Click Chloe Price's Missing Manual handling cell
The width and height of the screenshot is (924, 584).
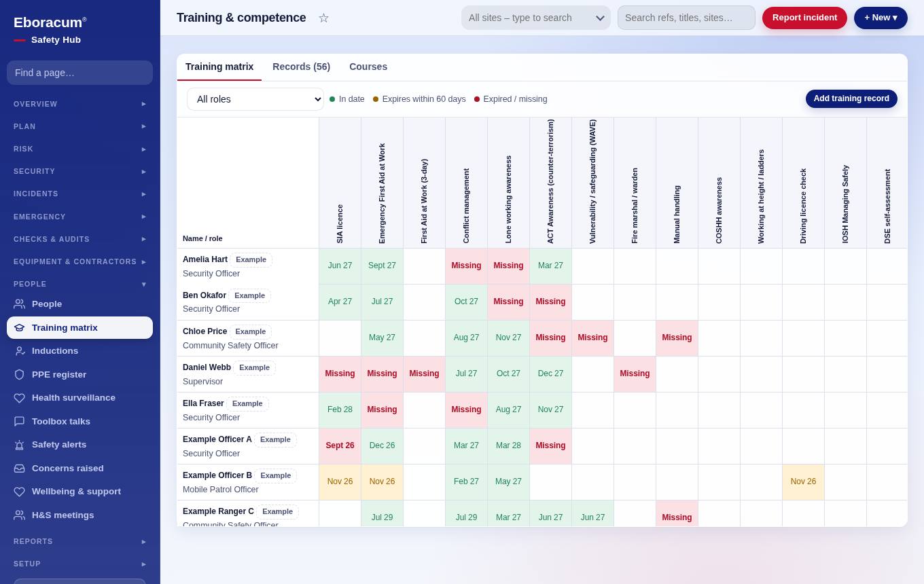[x=677, y=337]
